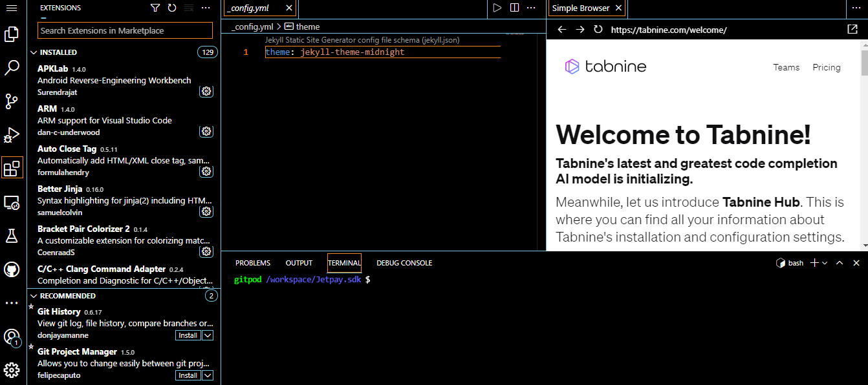This screenshot has height=385, width=868.
Task: Click the Simple Browser vertical scrollbar thumb
Action: (x=865, y=62)
